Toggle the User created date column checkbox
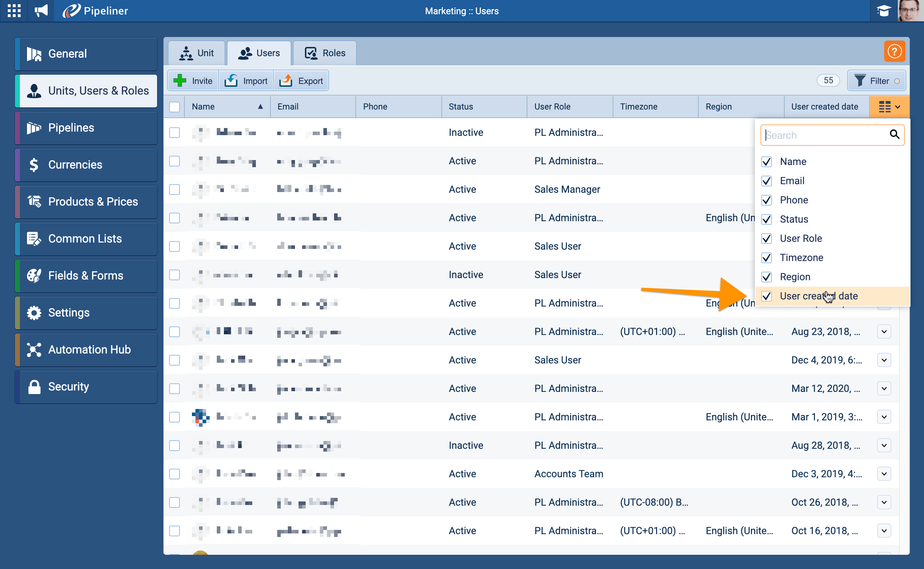This screenshot has width=924, height=569. [767, 296]
